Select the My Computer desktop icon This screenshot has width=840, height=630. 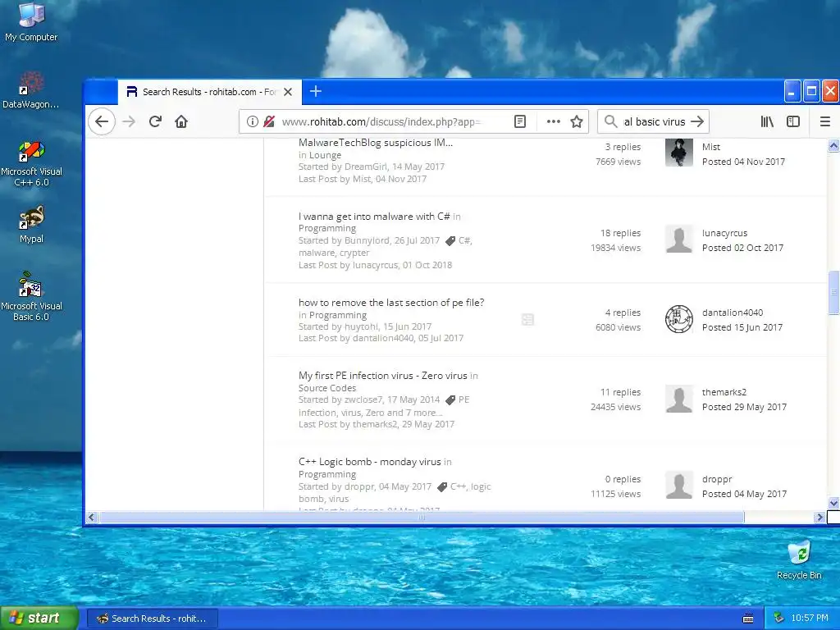(31, 21)
